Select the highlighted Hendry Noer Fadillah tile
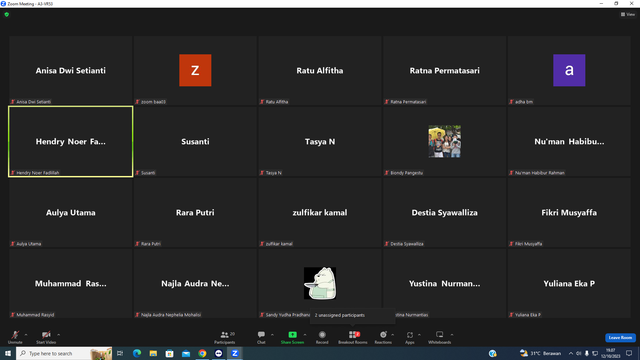This screenshot has height=360, width=640. click(x=71, y=142)
